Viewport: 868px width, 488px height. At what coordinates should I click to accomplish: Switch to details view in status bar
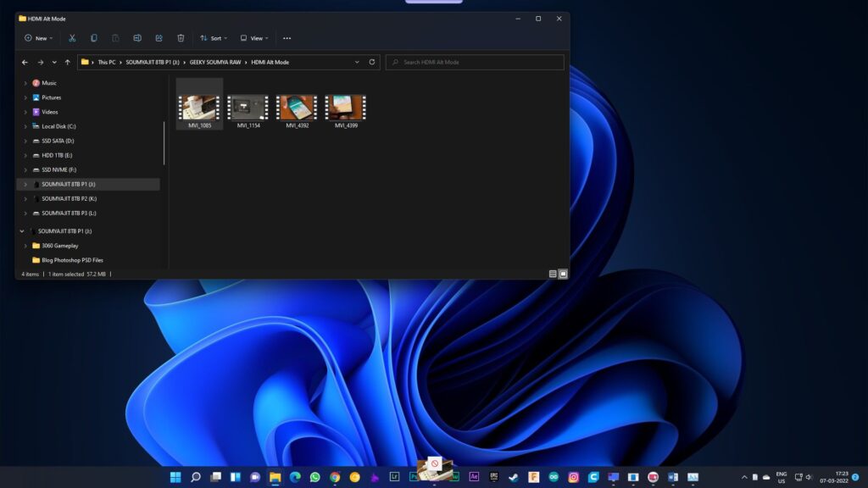(553, 274)
